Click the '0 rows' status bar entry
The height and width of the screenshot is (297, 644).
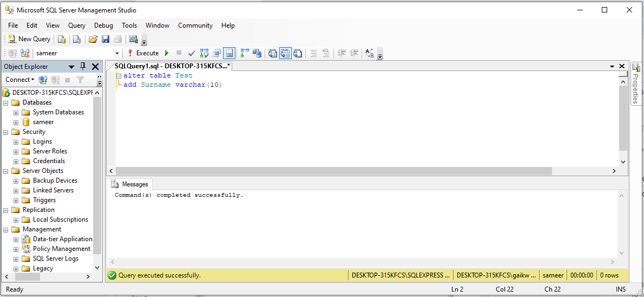609,275
